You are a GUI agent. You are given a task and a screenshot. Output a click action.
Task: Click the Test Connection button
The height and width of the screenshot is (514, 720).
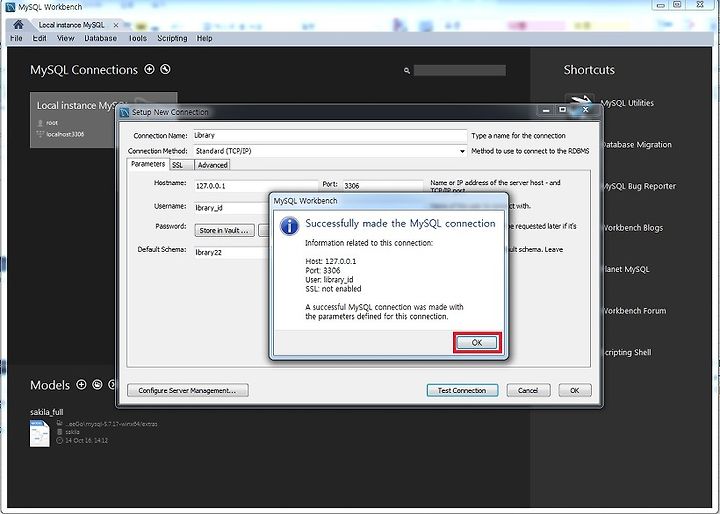[x=462, y=390]
